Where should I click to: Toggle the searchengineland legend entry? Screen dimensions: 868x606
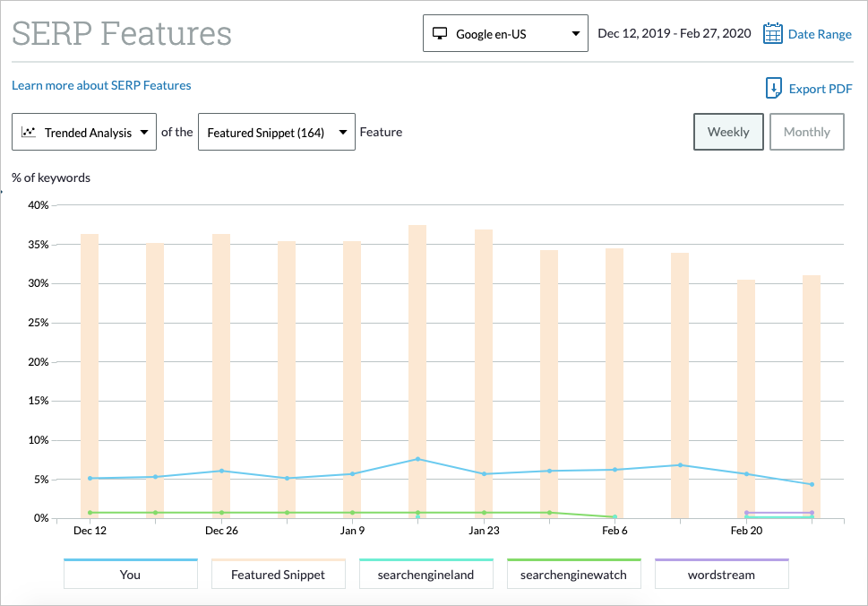pyautogui.click(x=425, y=573)
